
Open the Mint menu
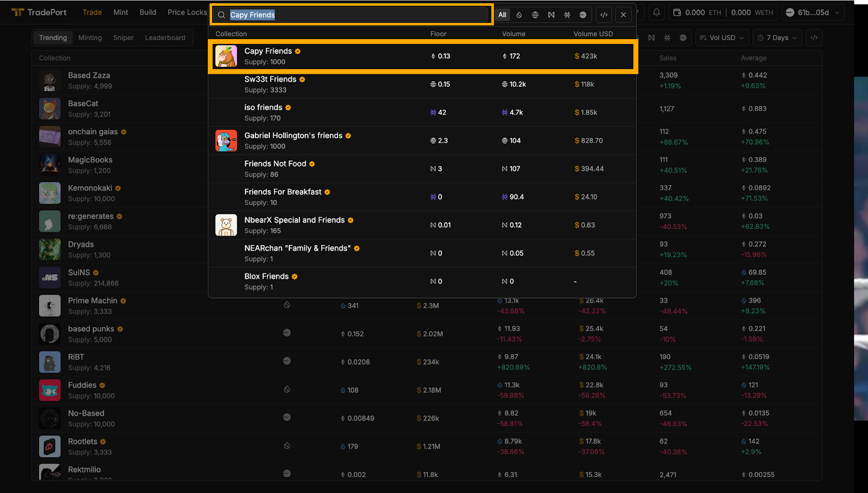point(121,12)
